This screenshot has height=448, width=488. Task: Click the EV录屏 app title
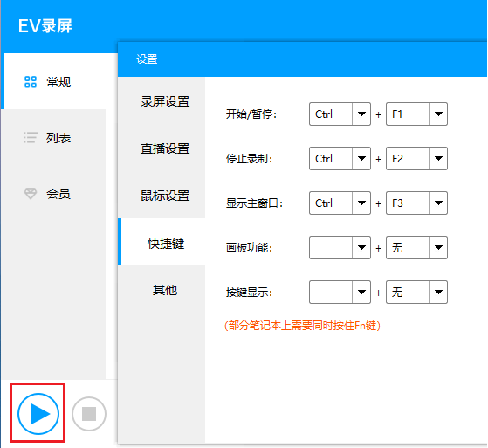(x=45, y=26)
